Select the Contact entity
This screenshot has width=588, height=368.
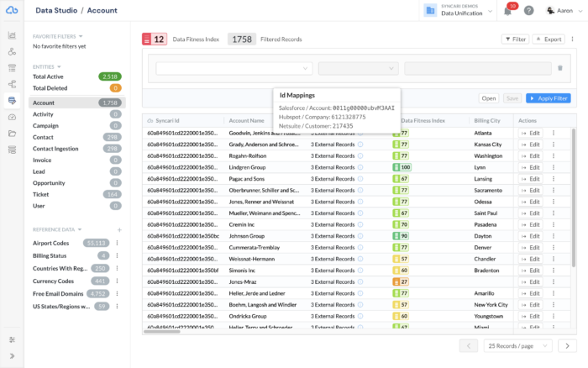pyautogui.click(x=77, y=137)
